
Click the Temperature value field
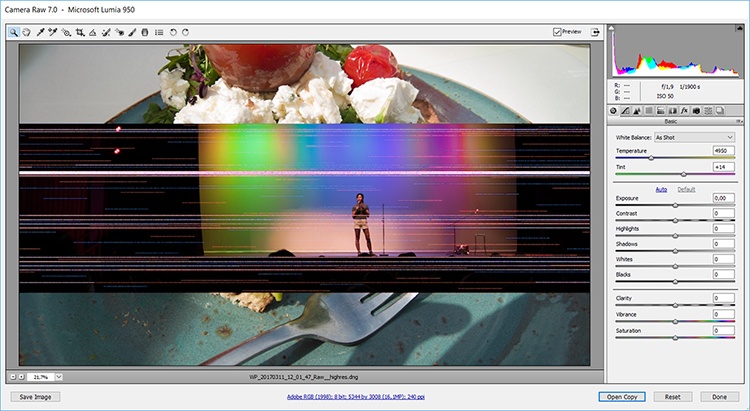[723, 150]
